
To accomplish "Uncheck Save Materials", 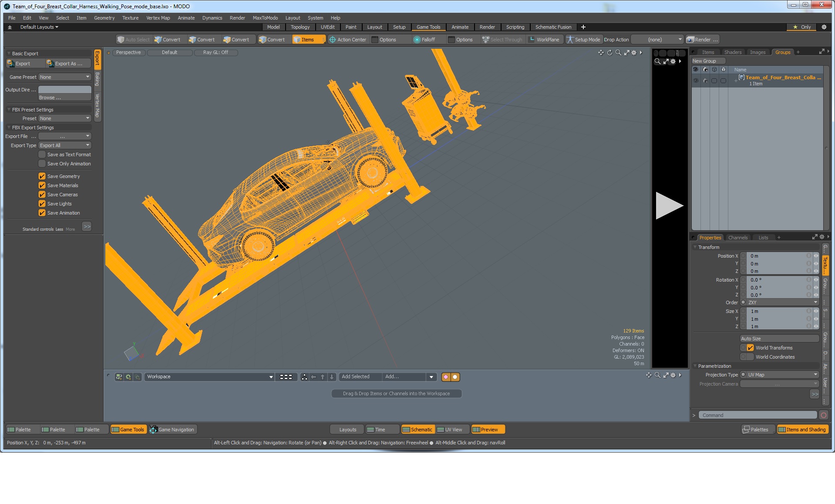I will 42,185.
